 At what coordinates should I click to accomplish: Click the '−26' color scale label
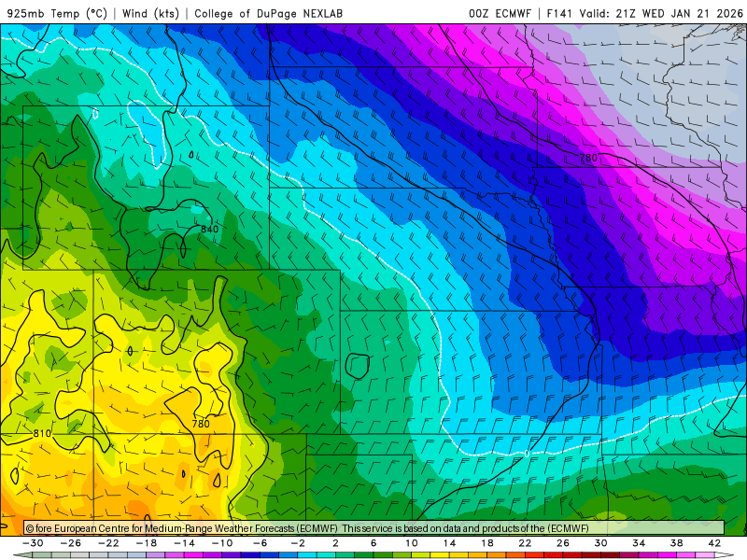[x=71, y=543]
